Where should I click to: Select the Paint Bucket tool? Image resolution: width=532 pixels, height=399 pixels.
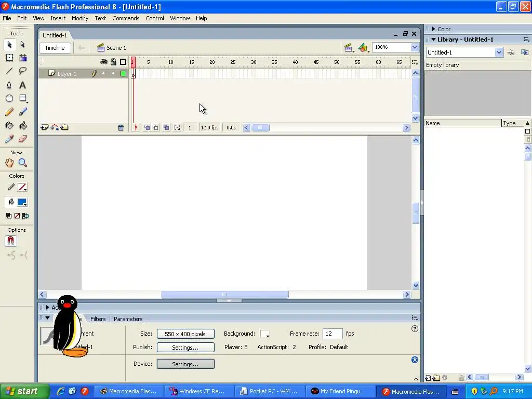click(23, 126)
